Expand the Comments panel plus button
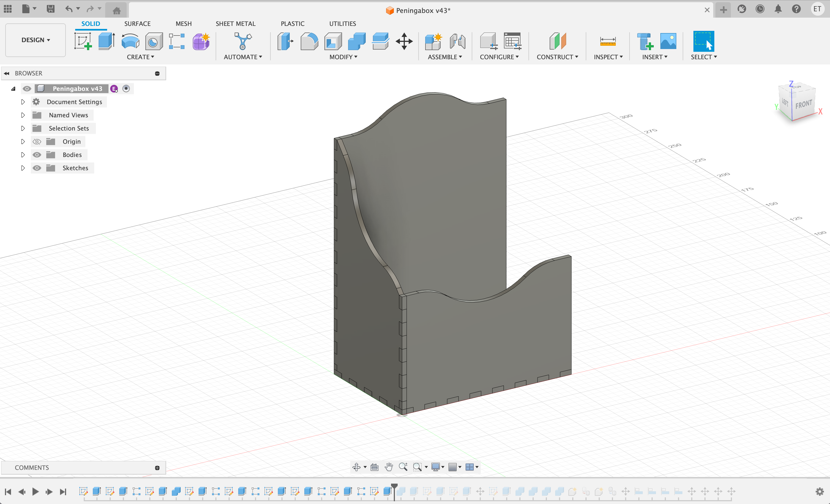The height and width of the screenshot is (504, 830). tap(157, 468)
